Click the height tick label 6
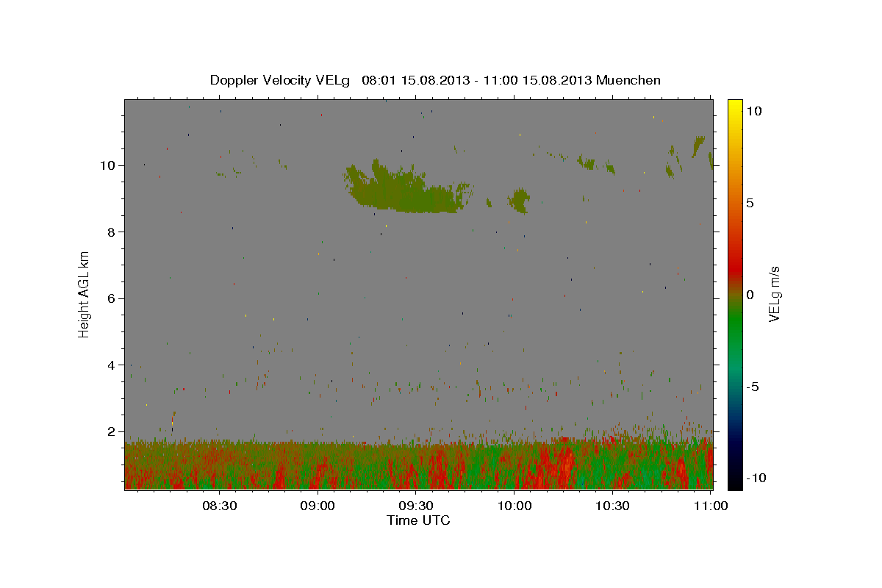Screen dimensions: 882x588 (112, 298)
